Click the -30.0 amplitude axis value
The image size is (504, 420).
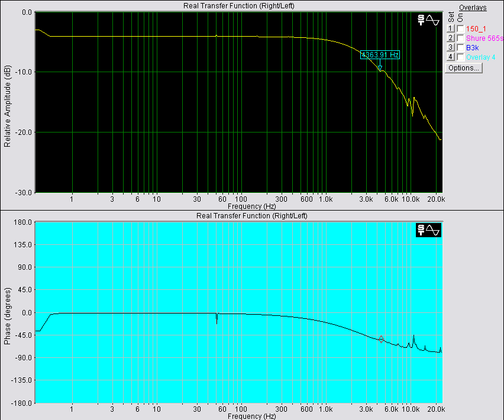23,192
